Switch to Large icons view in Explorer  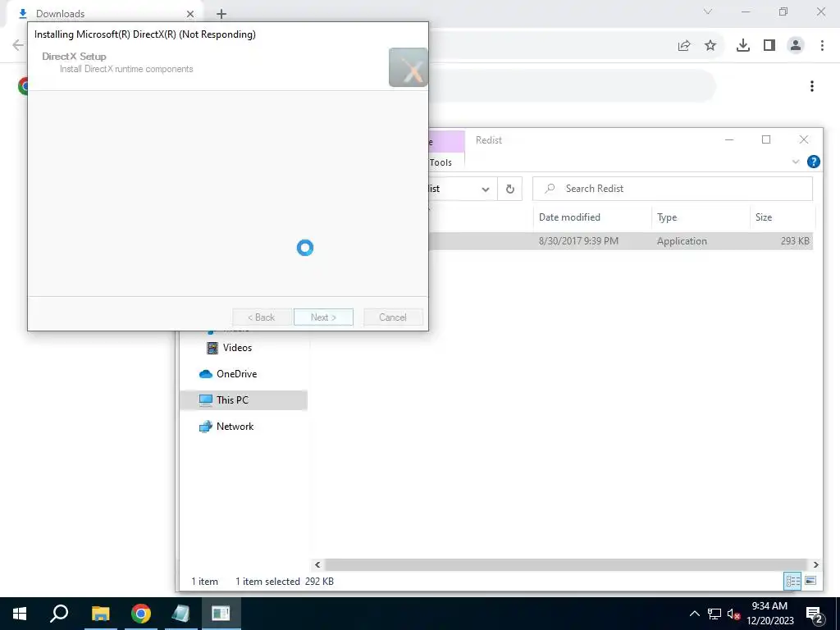coord(810,581)
